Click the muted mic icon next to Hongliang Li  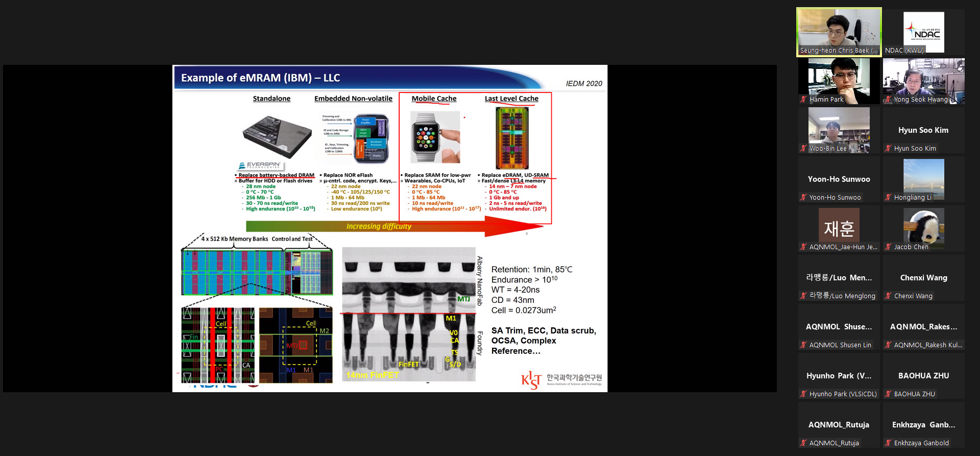[x=889, y=198]
